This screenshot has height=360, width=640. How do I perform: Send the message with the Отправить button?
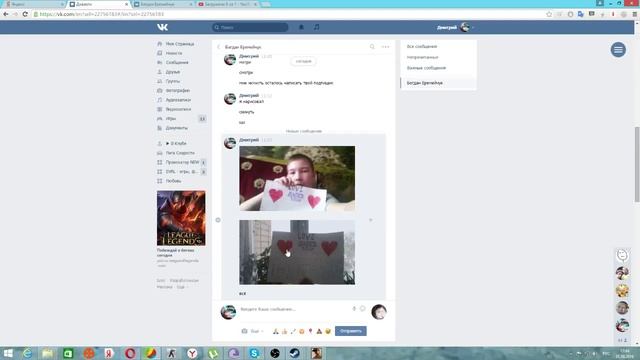(x=351, y=331)
